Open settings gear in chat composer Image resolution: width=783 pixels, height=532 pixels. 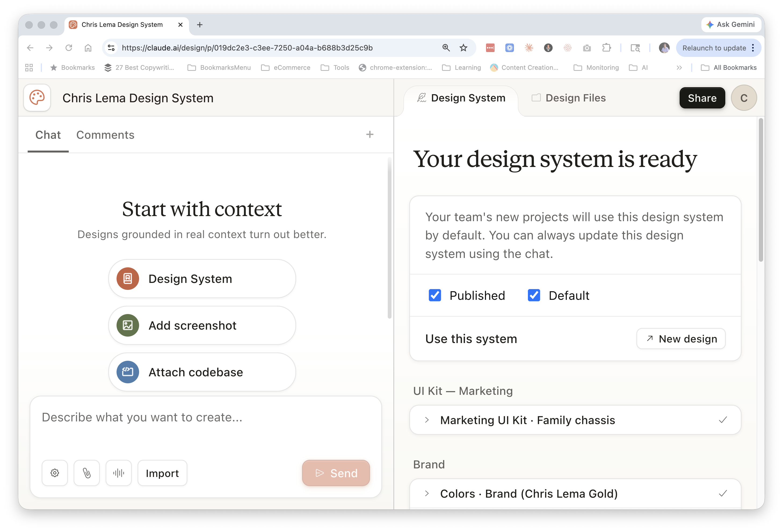[55, 473]
